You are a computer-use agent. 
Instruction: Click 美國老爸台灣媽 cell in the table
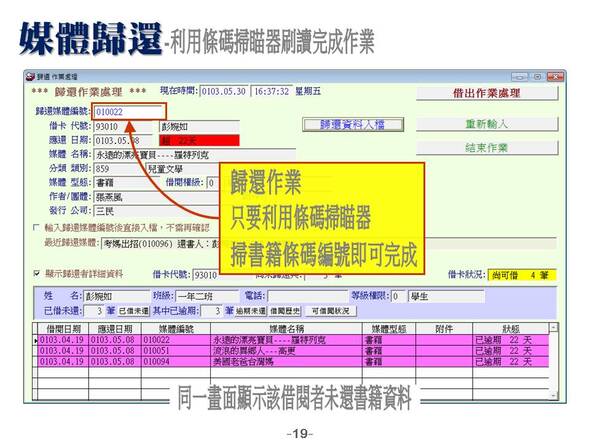point(286,362)
